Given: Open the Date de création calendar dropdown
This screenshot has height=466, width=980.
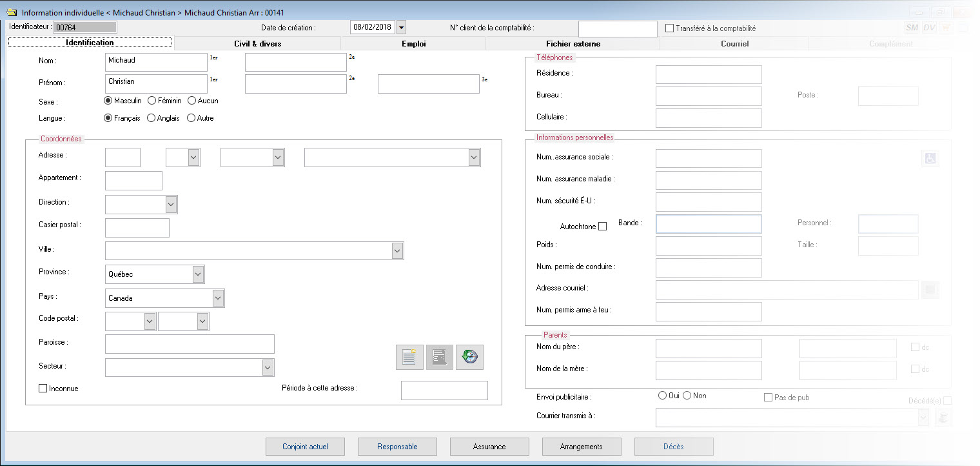Looking at the screenshot, I should click(x=401, y=27).
